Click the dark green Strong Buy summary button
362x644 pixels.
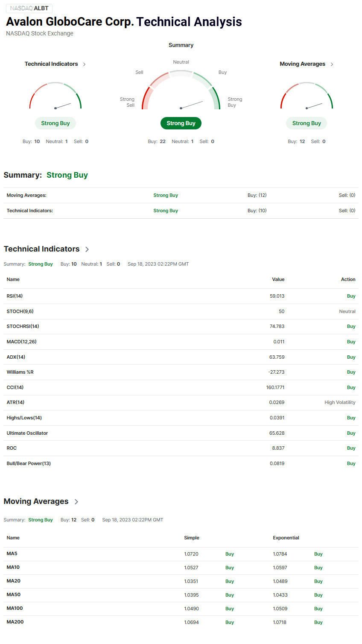click(x=181, y=123)
